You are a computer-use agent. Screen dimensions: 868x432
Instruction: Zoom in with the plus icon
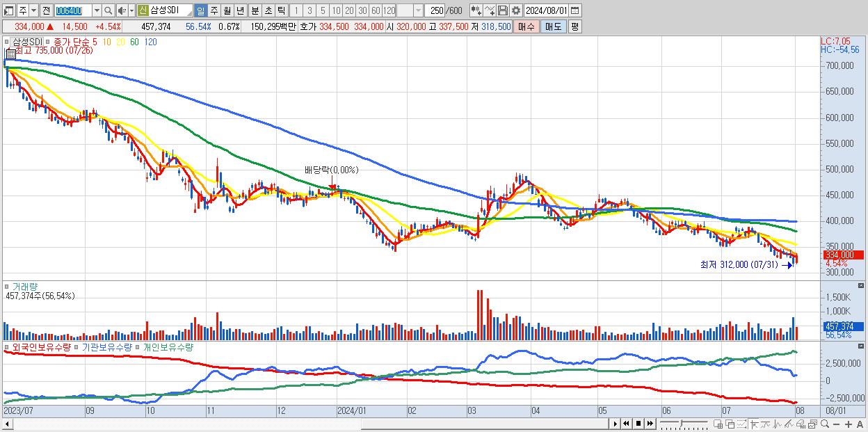pos(849,424)
